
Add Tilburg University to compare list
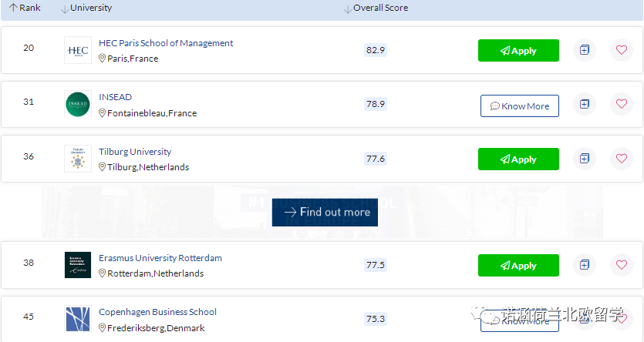(585, 159)
